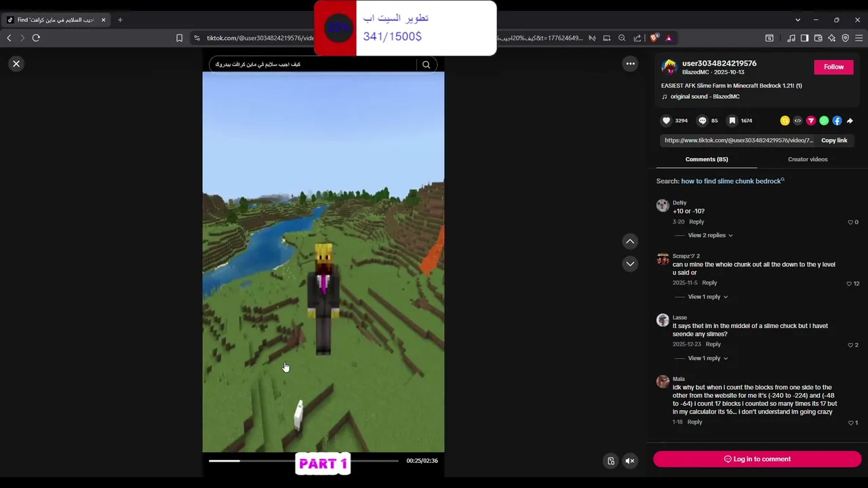868x488 pixels.
Task: Click the Brave Rewards triangle icon
Action: pyautogui.click(x=668, y=38)
